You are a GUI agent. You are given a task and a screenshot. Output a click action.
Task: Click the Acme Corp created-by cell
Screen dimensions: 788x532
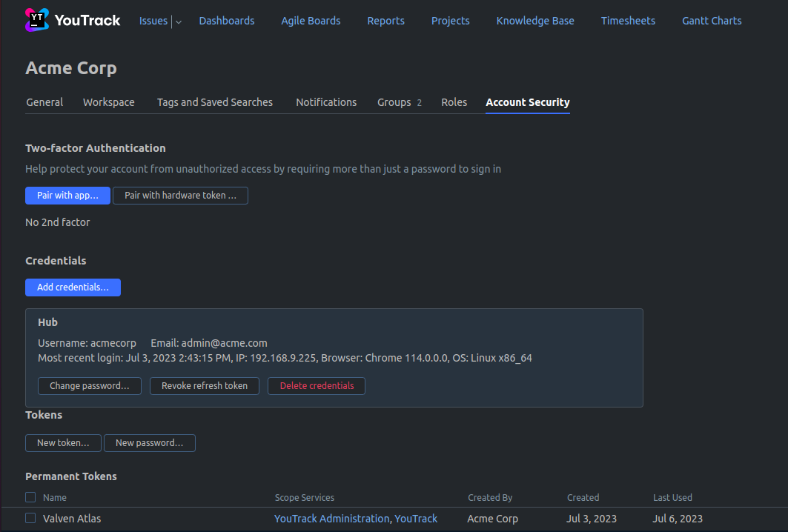coord(492,519)
